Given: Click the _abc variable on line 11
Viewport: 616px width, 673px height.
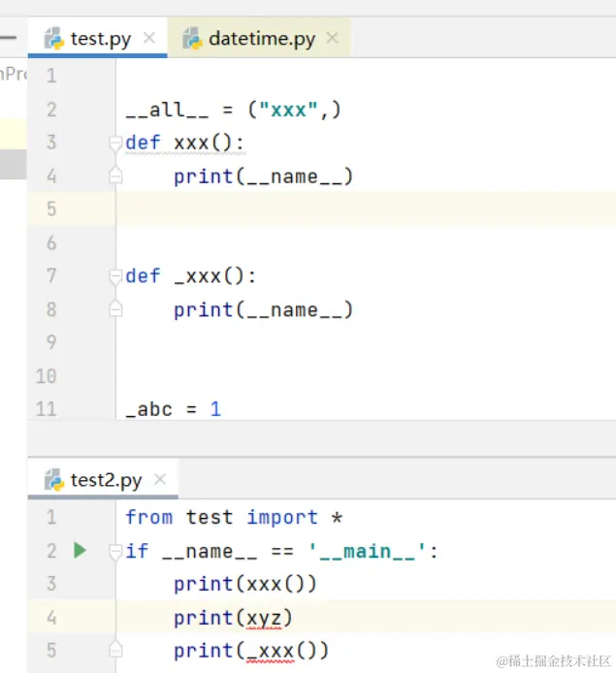Looking at the screenshot, I should [x=149, y=409].
